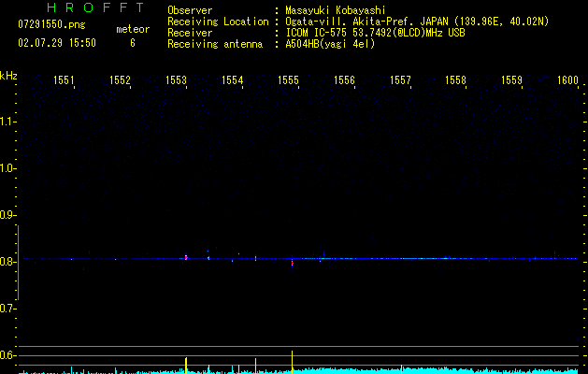Click the 1551 time axis label

(x=64, y=80)
